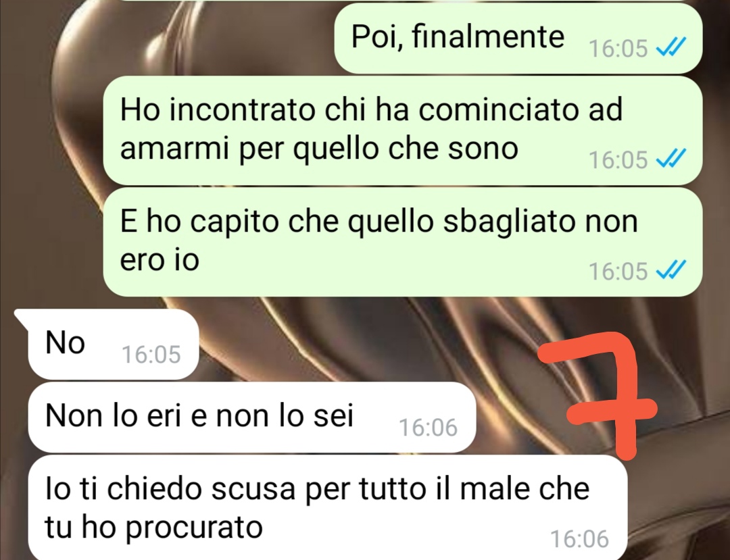Image resolution: width=730 pixels, height=560 pixels.
Task: Tap the 'Poi, finalmente' message bubble
Action: click(x=518, y=38)
